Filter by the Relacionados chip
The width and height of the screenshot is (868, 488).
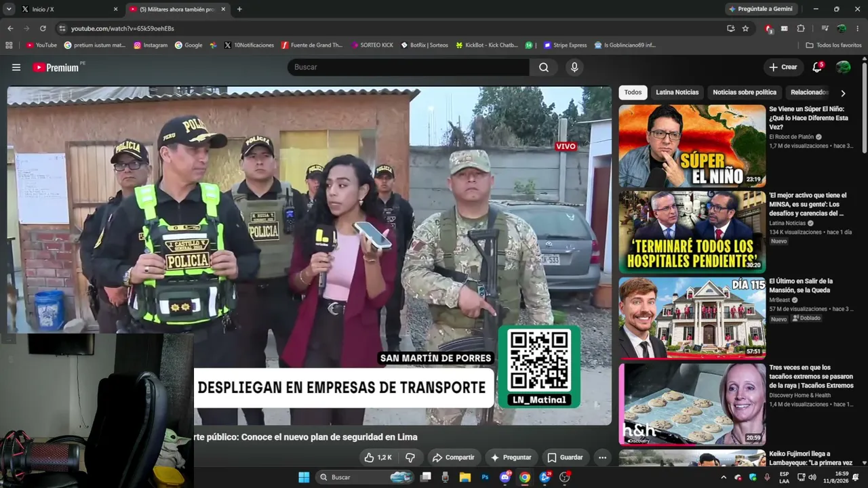809,92
